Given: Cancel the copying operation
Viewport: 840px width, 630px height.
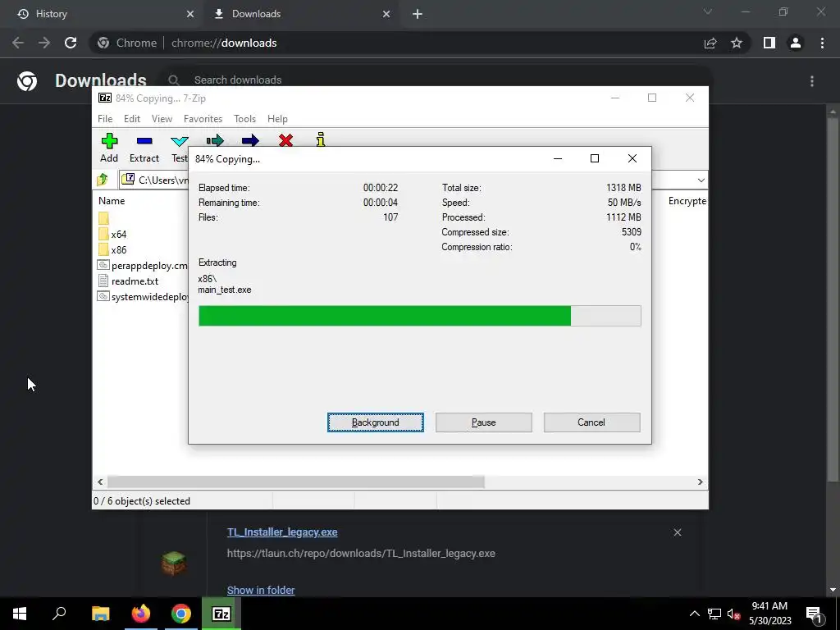Looking at the screenshot, I should [591, 422].
